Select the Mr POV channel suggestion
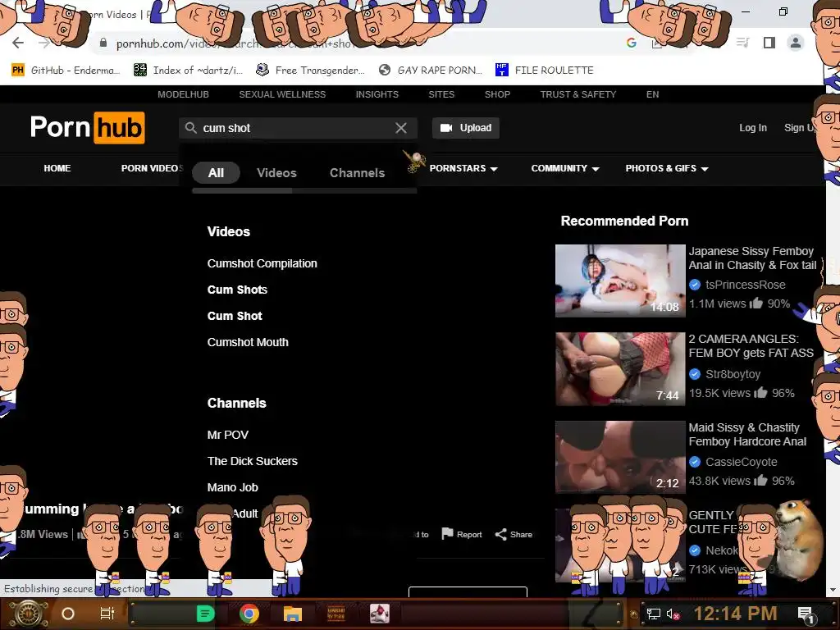Viewport: 840px width, 630px height. point(228,435)
